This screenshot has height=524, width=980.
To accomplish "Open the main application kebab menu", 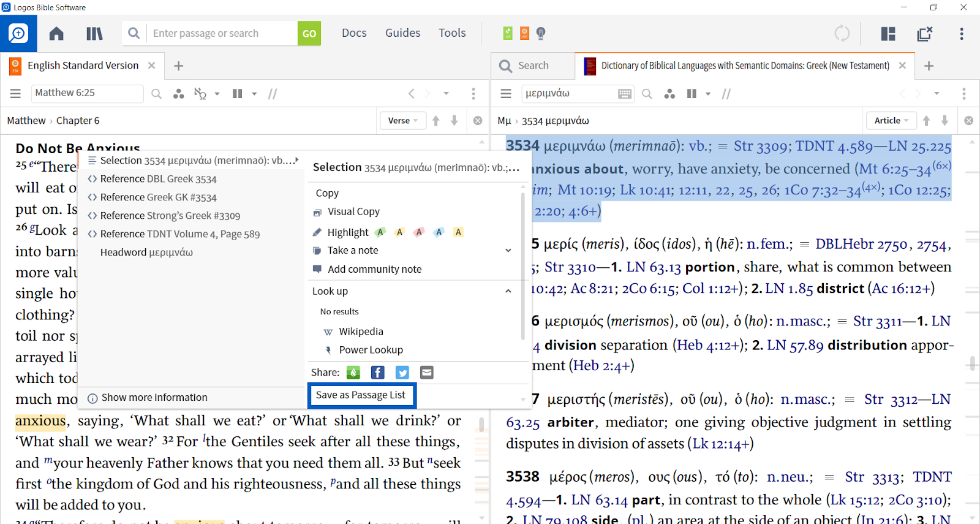I will (x=962, y=33).
